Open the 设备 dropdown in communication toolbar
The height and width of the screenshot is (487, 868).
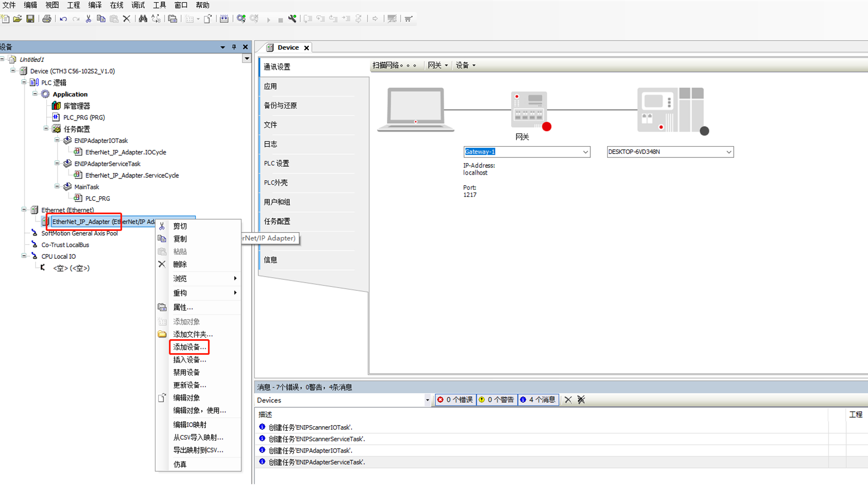pos(465,65)
